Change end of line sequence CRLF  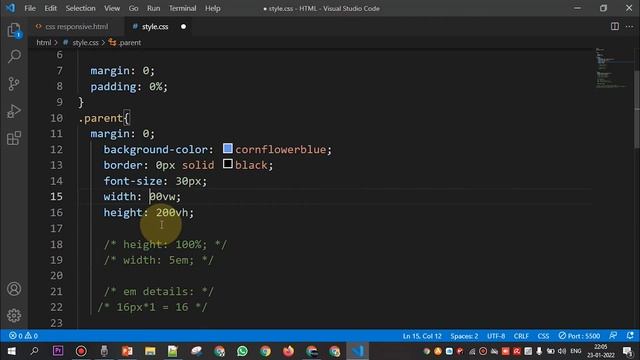[521, 336]
